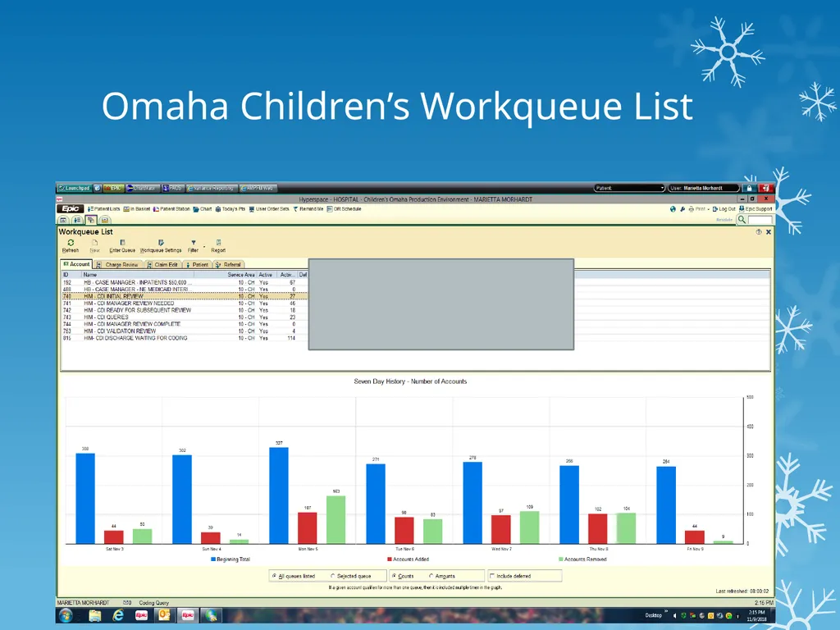Click the Epic Support link
Image resolution: width=840 pixels, height=630 pixels.
756,209
